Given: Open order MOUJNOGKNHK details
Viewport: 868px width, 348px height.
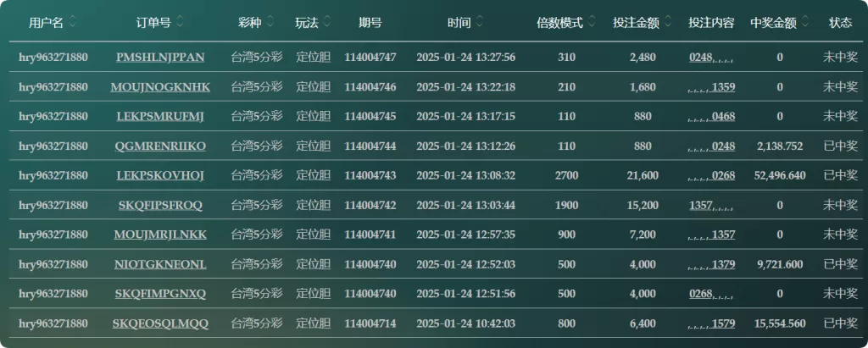Looking at the screenshot, I should point(160,87).
